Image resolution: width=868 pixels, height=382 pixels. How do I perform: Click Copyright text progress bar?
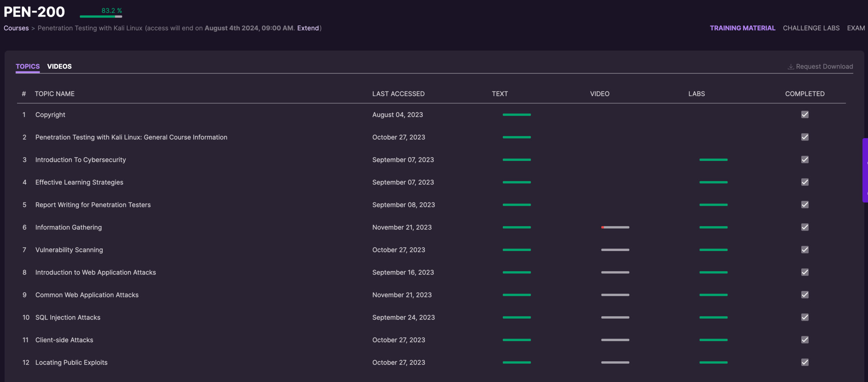[x=517, y=114]
